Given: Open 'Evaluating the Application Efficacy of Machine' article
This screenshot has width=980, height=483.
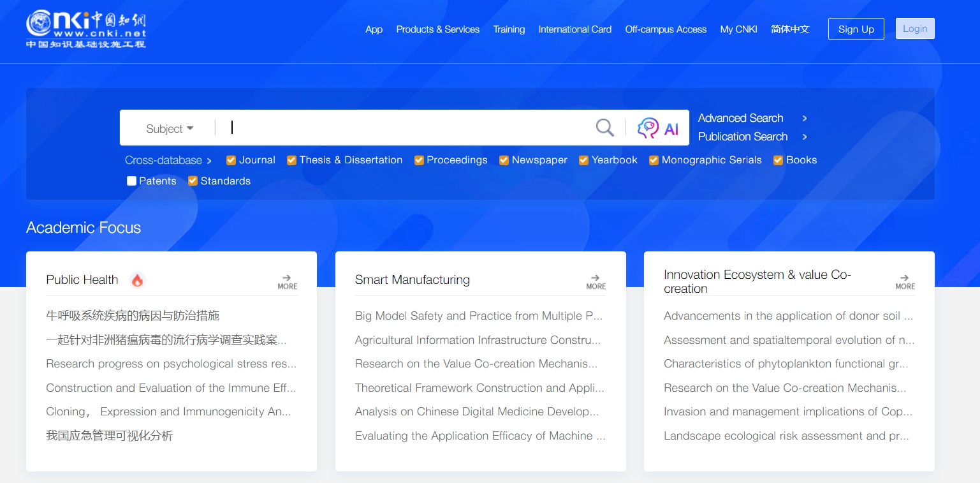Looking at the screenshot, I should point(480,436).
